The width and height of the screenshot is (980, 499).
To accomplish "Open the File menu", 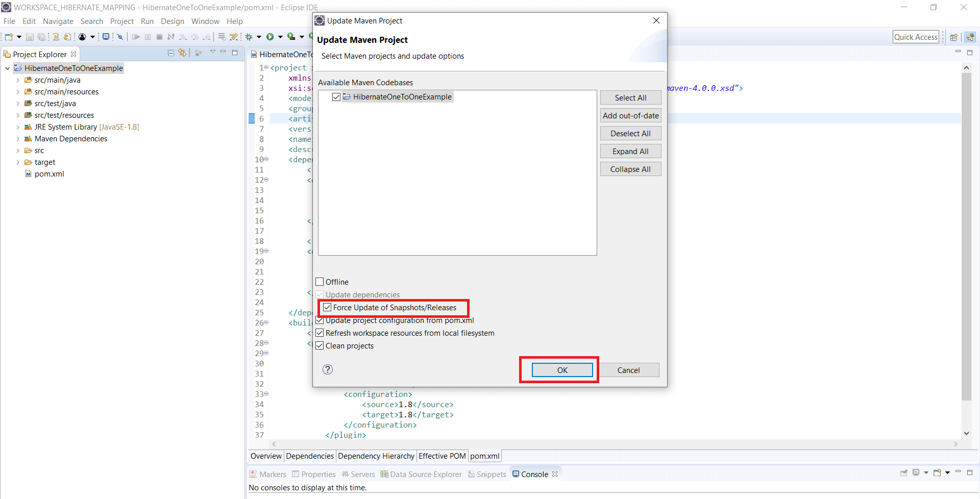I will point(9,21).
